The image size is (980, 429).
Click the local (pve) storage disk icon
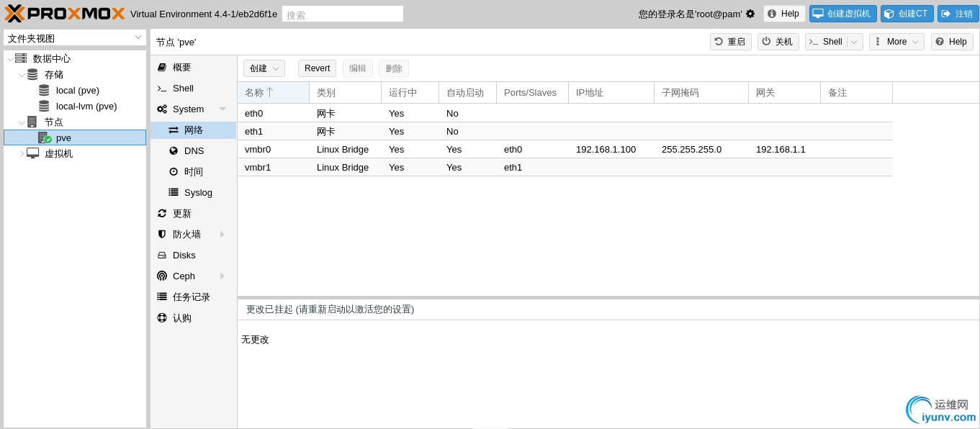(x=44, y=90)
